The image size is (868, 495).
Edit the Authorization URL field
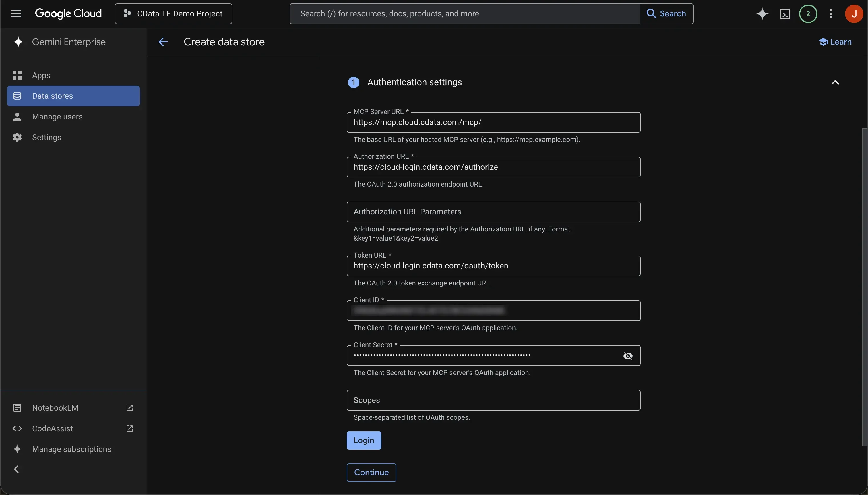pos(493,167)
